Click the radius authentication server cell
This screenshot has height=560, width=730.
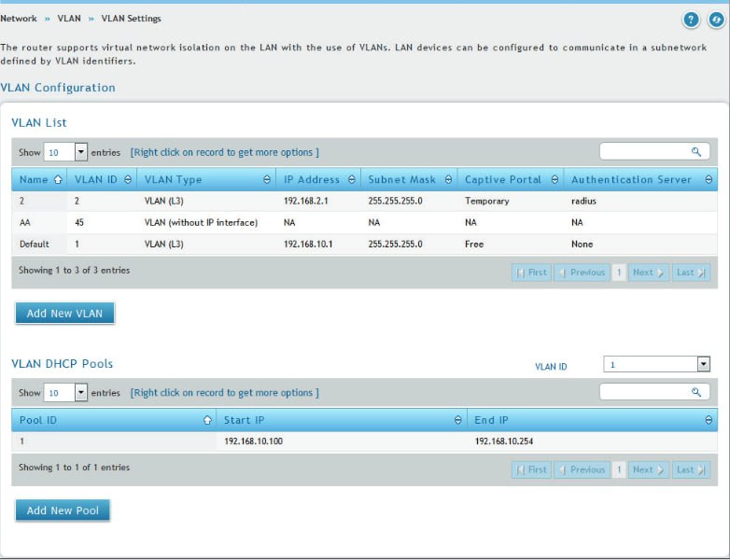[583, 201]
